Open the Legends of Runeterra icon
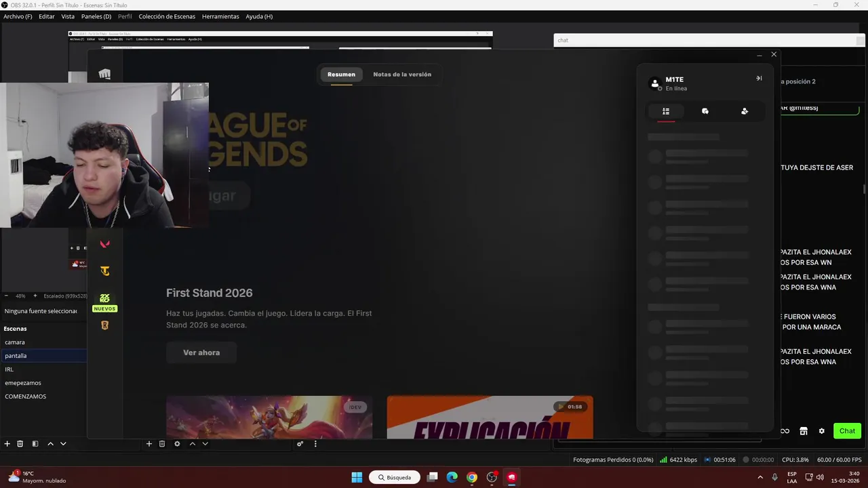This screenshot has width=868, height=488. click(104, 325)
